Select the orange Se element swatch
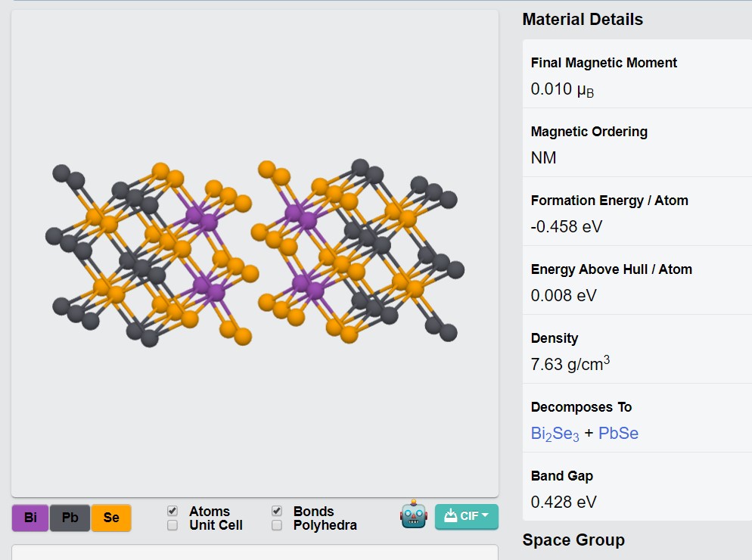Viewport: 752px width, 560px height. [111, 518]
